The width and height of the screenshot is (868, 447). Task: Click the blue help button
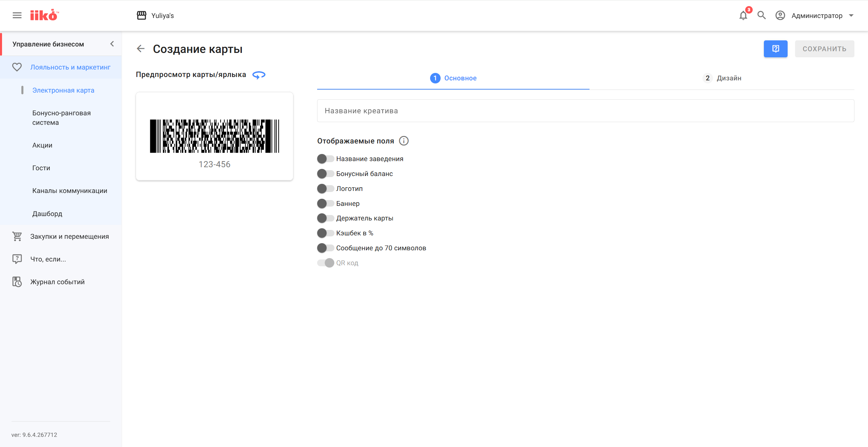click(x=775, y=49)
